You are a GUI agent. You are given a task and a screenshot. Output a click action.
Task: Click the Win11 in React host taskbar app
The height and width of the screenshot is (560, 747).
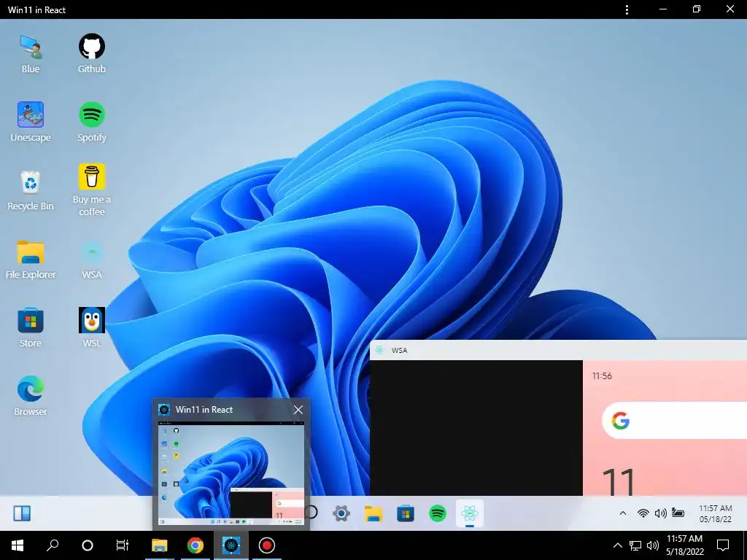click(231, 545)
